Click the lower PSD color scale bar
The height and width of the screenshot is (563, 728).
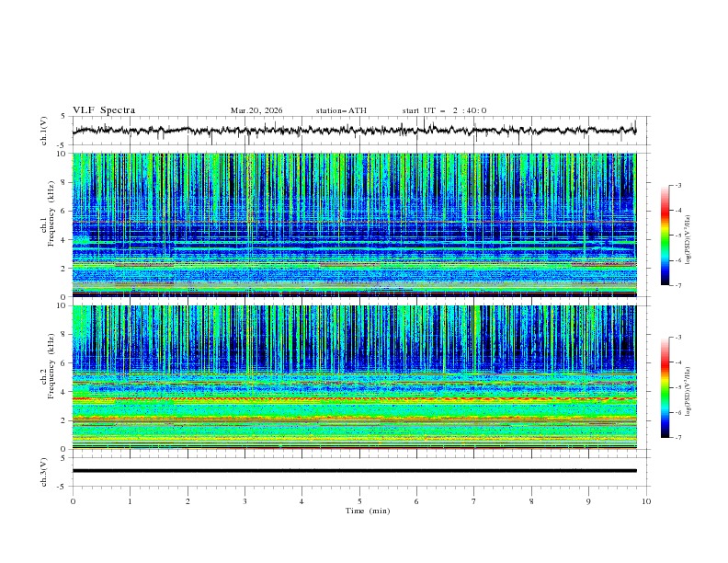pos(665,387)
